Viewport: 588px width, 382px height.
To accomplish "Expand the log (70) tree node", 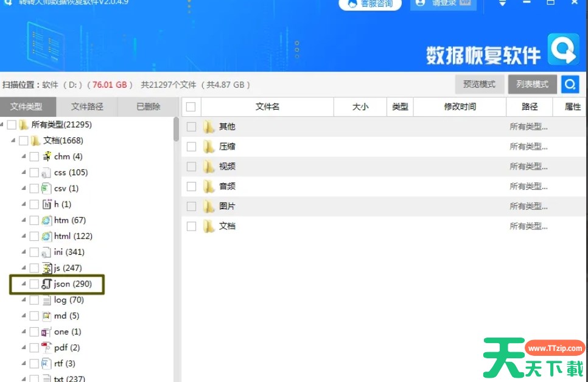I will 24,300.
